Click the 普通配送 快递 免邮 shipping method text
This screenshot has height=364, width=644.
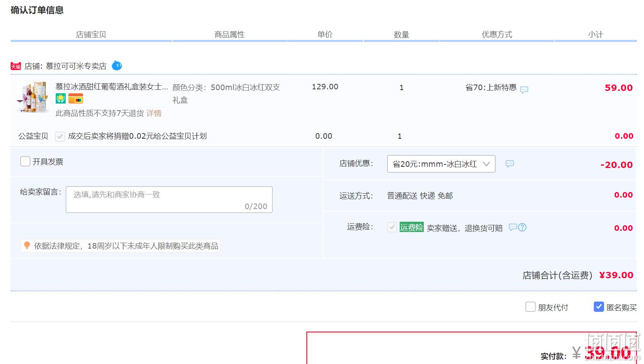(x=420, y=196)
